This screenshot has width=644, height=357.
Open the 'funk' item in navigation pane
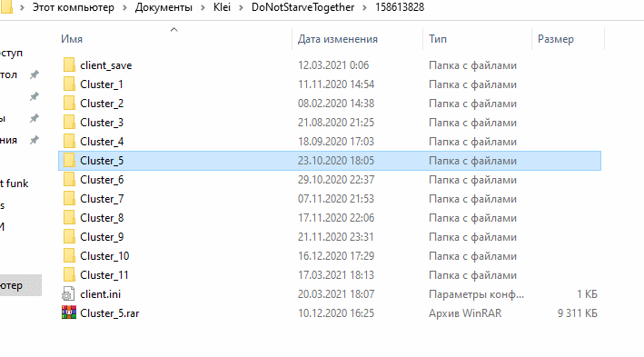[x=15, y=183]
